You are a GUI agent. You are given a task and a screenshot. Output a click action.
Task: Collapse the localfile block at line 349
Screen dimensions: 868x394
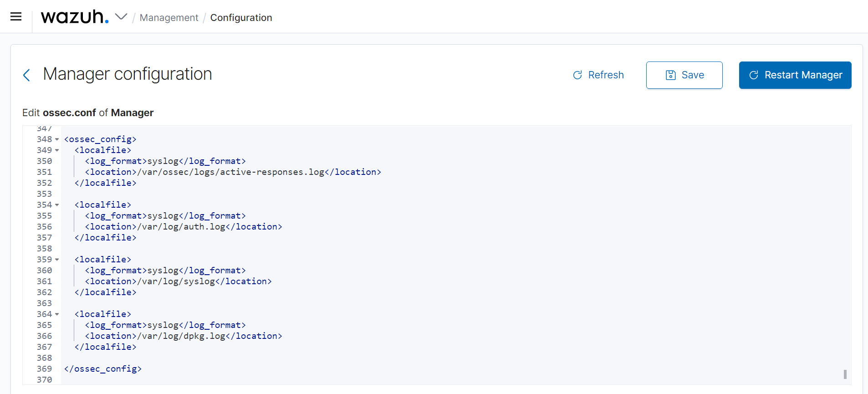pos(57,150)
